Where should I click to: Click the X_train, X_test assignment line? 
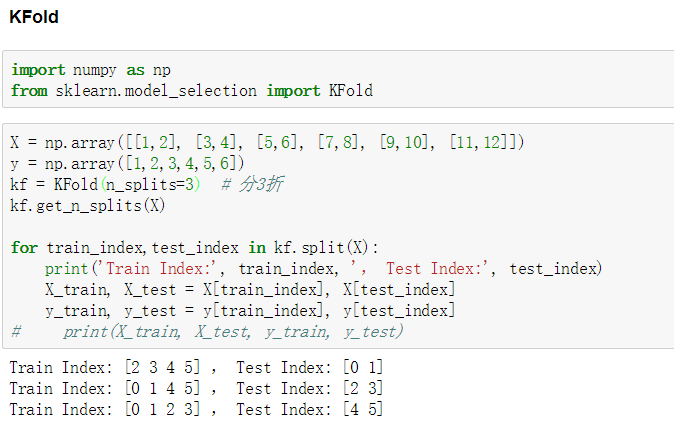(x=250, y=290)
